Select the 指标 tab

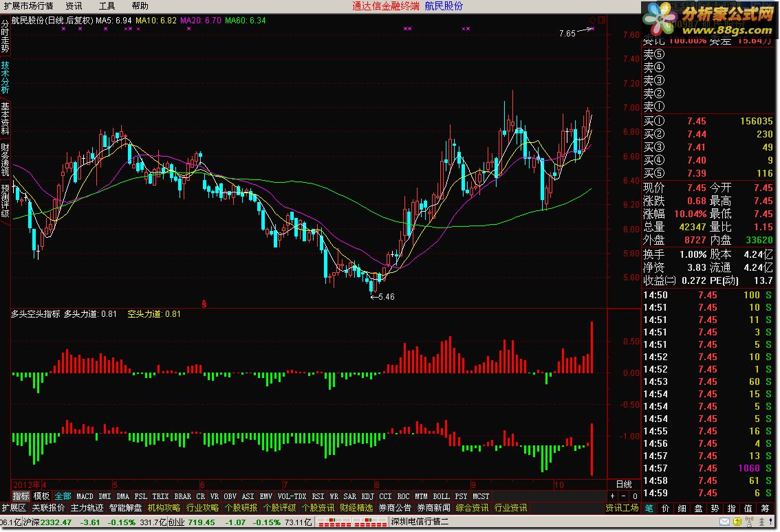[21, 496]
